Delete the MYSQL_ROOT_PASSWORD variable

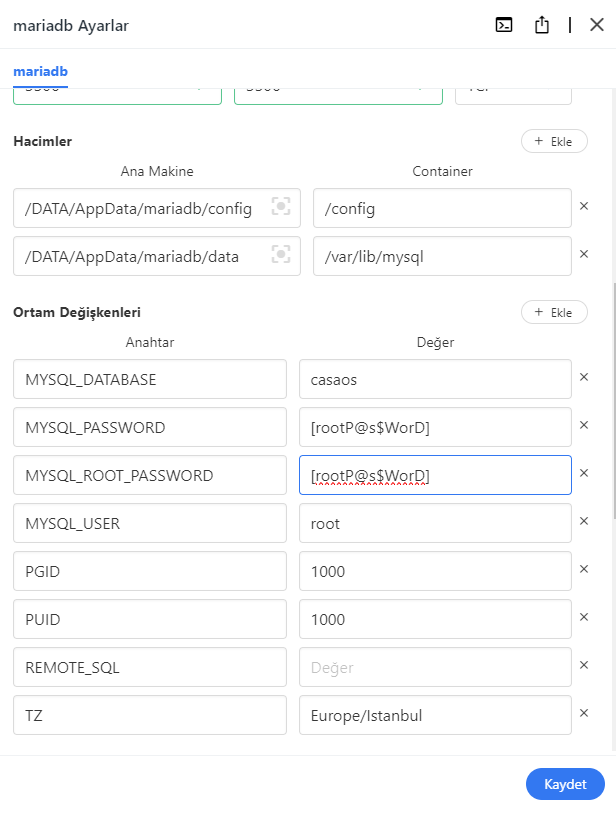tap(584, 473)
